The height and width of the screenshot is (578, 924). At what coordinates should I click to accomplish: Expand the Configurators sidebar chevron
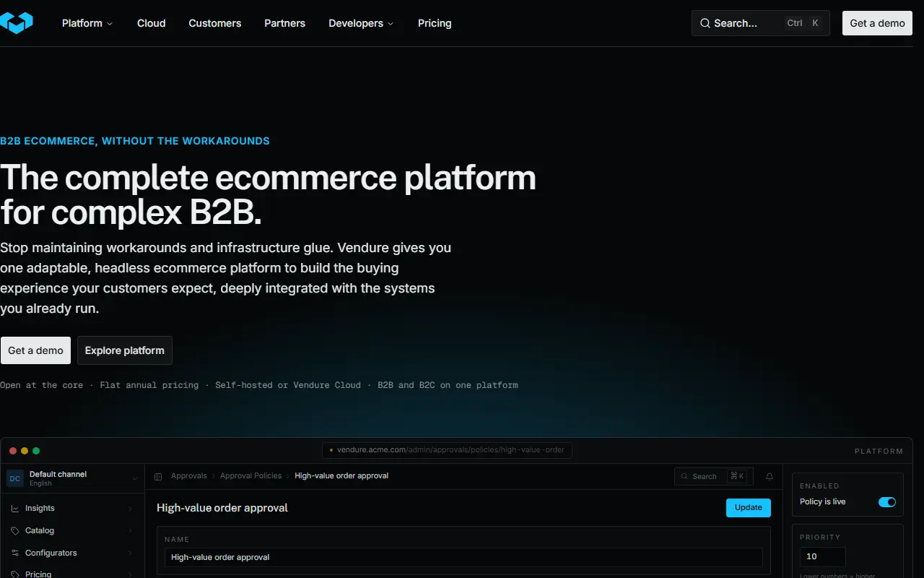pos(130,553)
